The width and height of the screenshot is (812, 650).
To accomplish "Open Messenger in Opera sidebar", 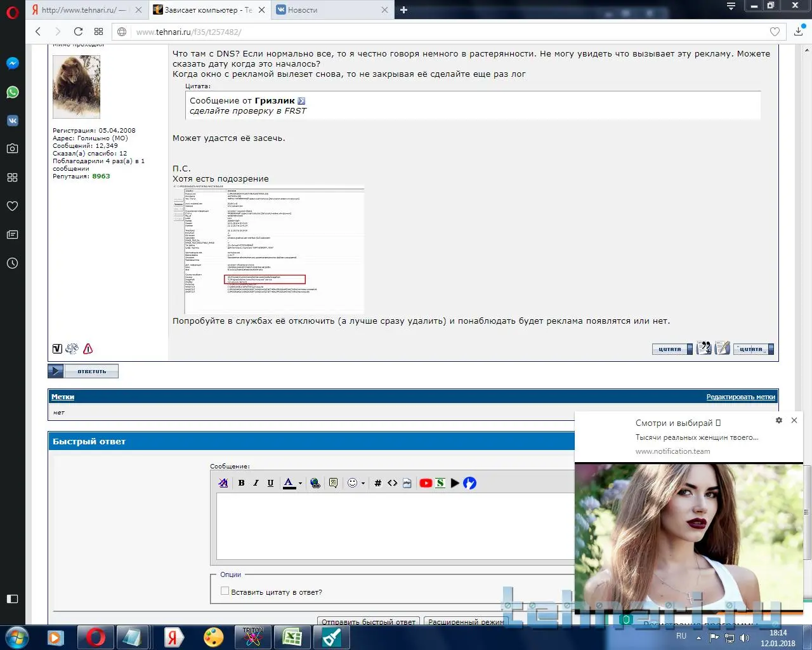I will tap(13, 63).
